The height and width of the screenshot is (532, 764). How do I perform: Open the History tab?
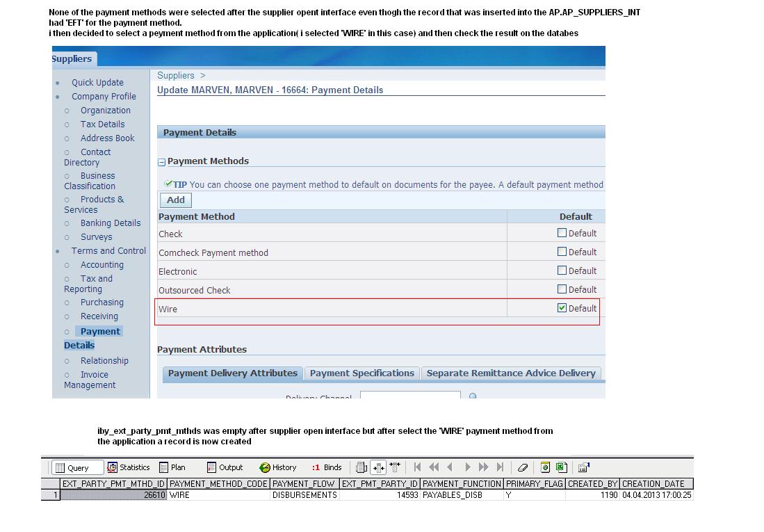coord(278,467)
